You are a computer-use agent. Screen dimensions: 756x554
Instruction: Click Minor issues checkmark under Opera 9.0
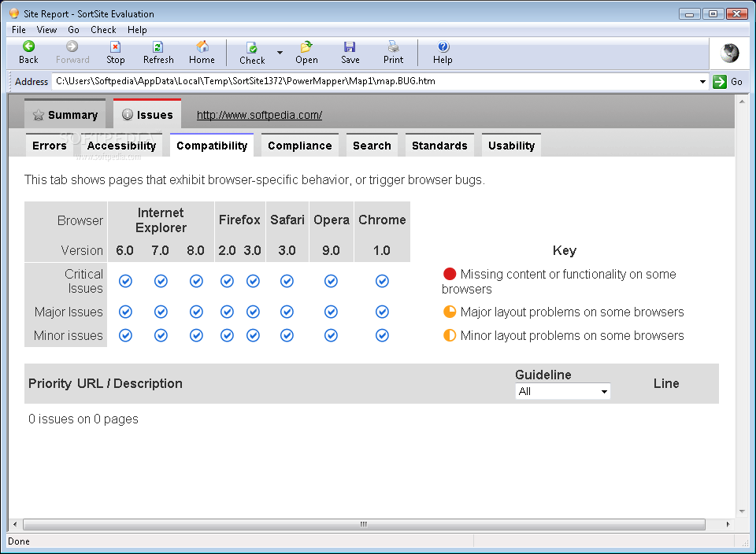pyautogui.click(x=331, y=335)
